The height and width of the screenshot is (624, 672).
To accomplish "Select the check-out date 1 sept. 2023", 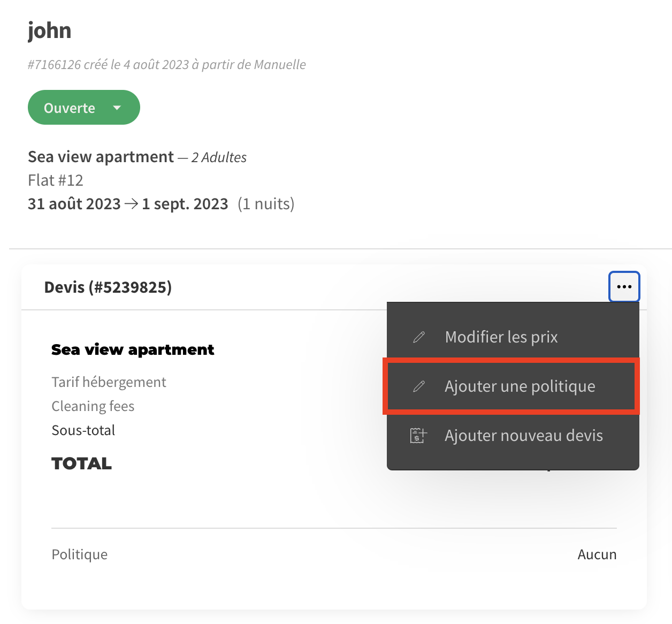I will 185,204.
